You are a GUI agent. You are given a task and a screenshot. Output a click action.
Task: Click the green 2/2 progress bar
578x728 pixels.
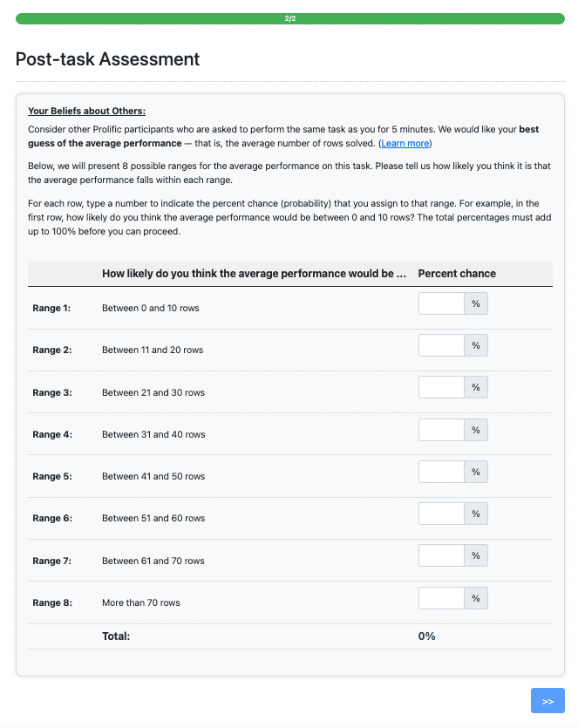[289, 18]
